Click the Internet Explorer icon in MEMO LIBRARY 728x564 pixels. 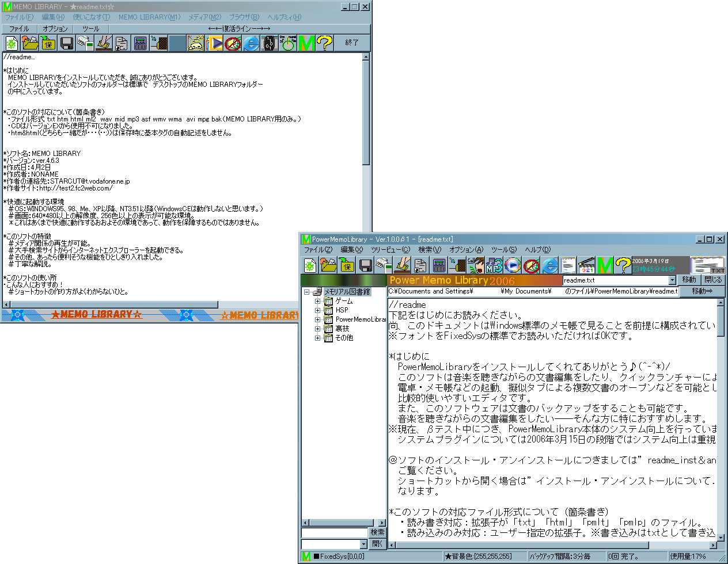pos(251,43)
